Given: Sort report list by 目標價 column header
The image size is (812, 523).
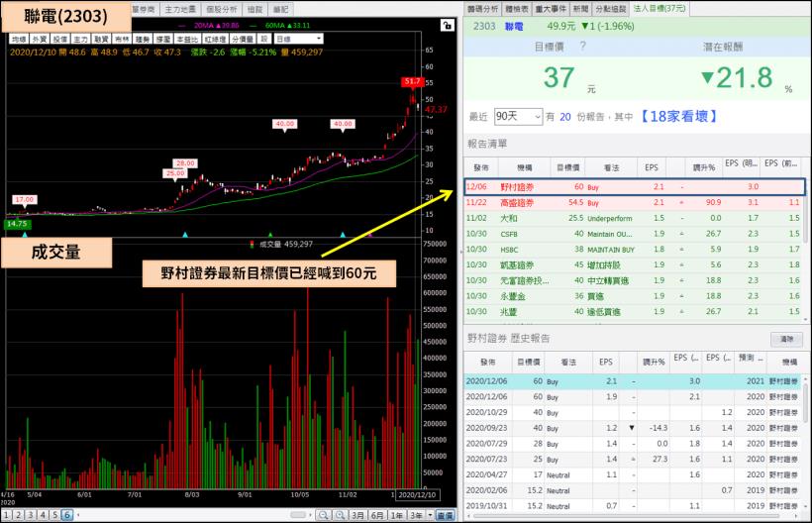Looking at the screenshot, I should coord(567,167).
